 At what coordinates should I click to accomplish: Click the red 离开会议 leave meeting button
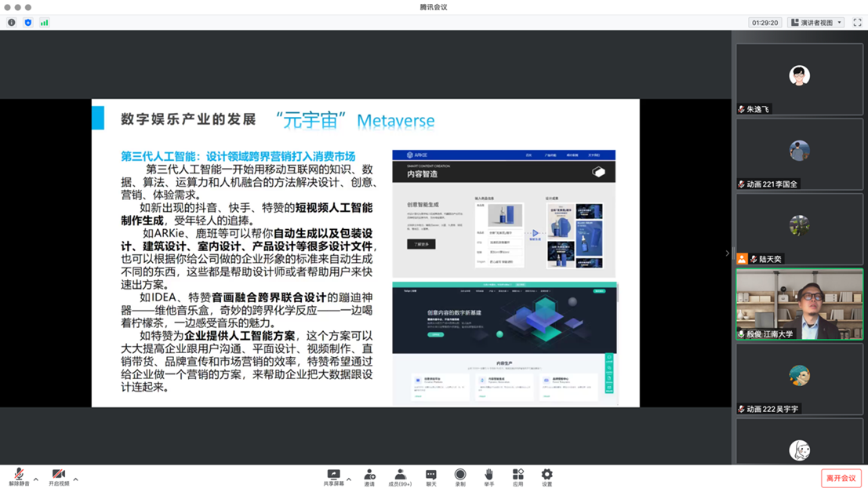[841, 478]
